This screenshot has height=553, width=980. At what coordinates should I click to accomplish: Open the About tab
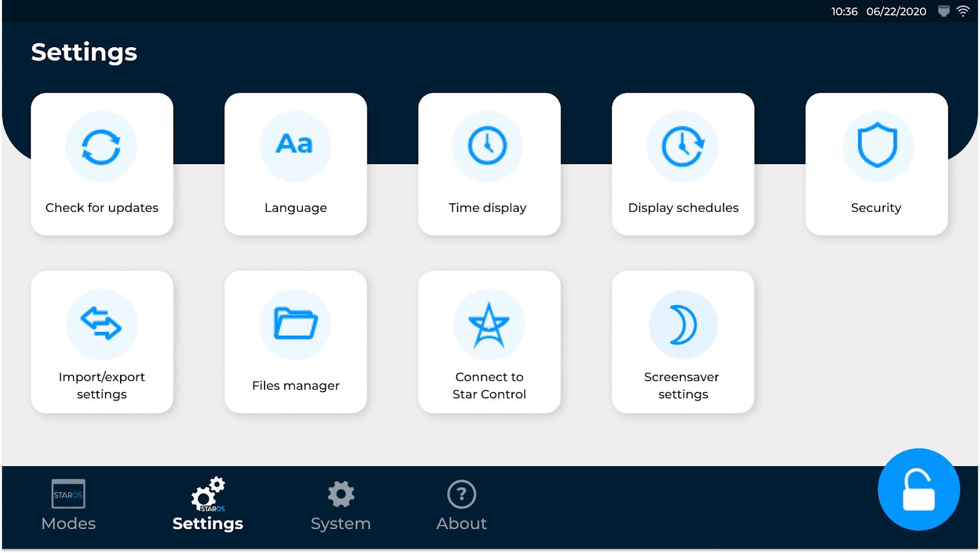462,506
